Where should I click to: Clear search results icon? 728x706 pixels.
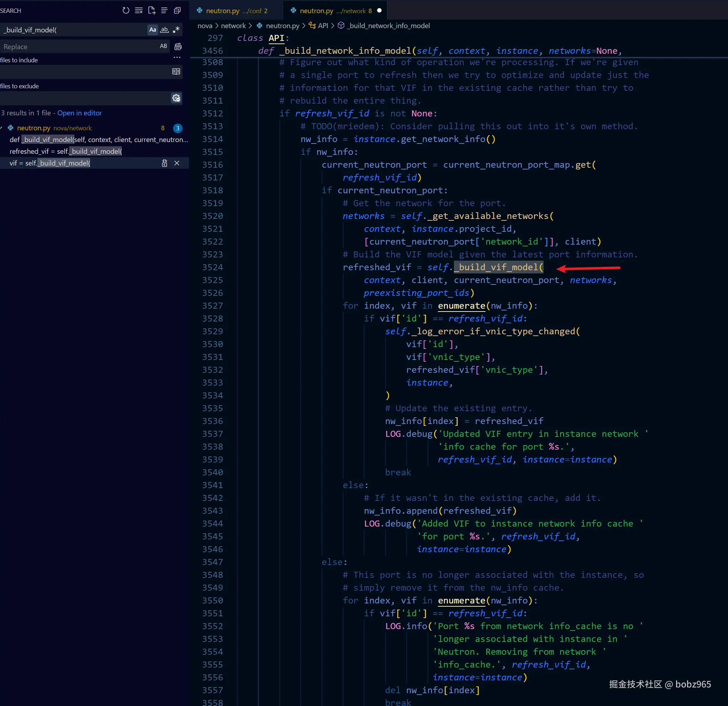[x=138, y=10]
